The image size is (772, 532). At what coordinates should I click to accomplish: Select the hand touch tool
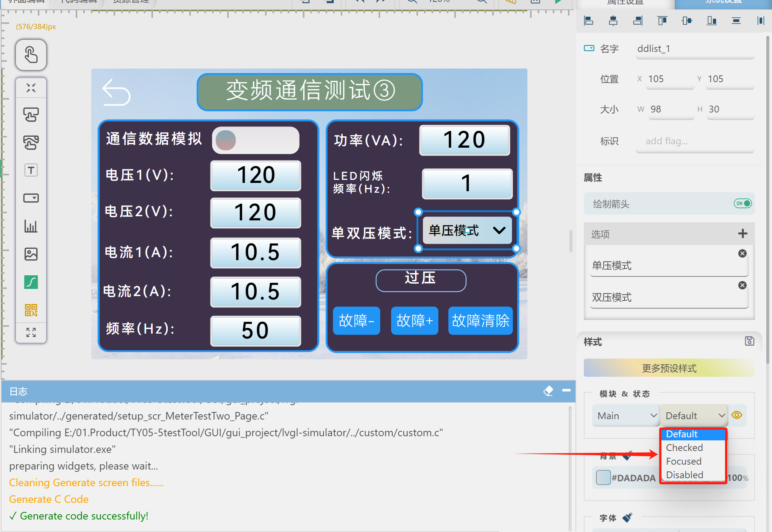click(x=31, y=55)
